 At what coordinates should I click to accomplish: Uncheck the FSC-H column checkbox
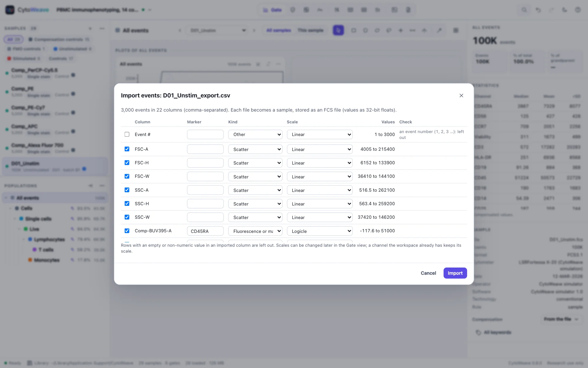tap(127, 163)
